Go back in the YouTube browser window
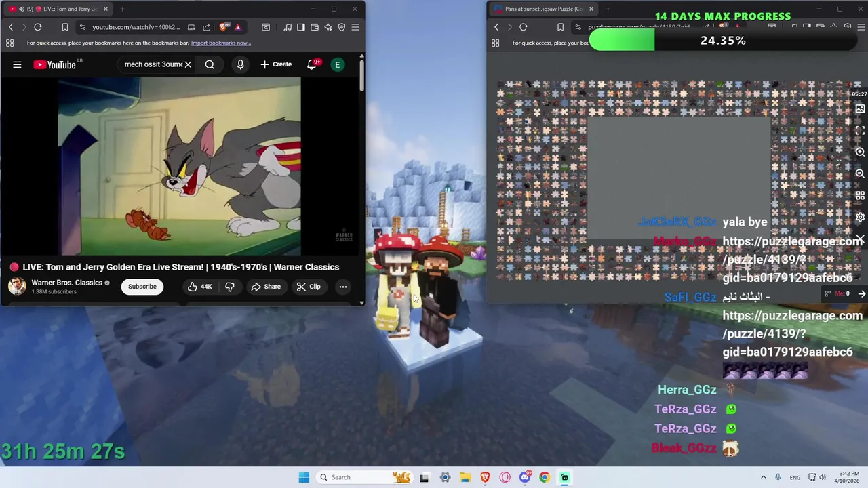This screenshot has height=488, width=868. coord(11,27)
